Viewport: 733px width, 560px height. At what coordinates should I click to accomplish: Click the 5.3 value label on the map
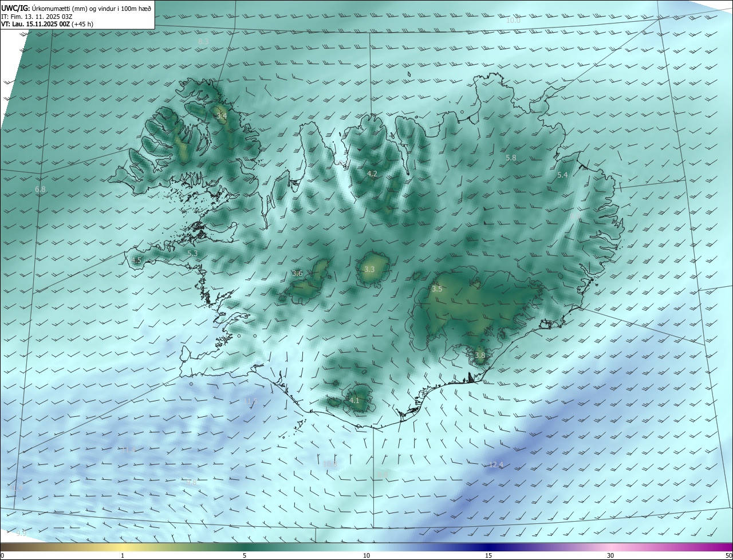coord(192,253)
